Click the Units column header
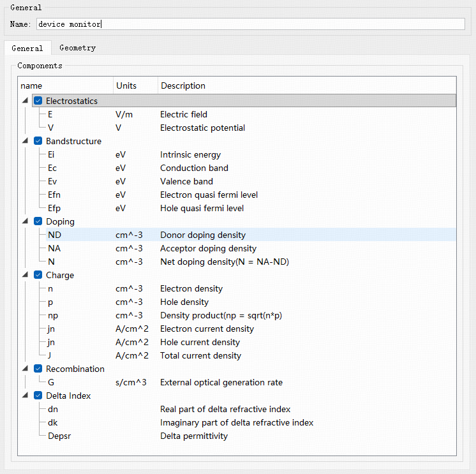This screenshot has width=476, height=474. [126, 85]
